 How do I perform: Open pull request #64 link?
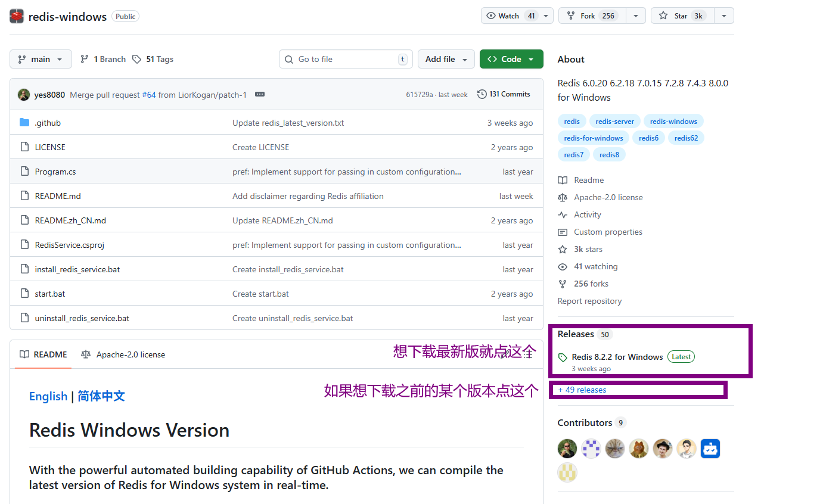[149, 95]
